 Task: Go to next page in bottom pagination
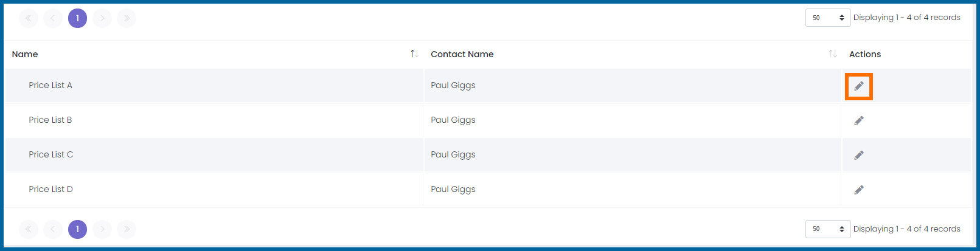102,229
